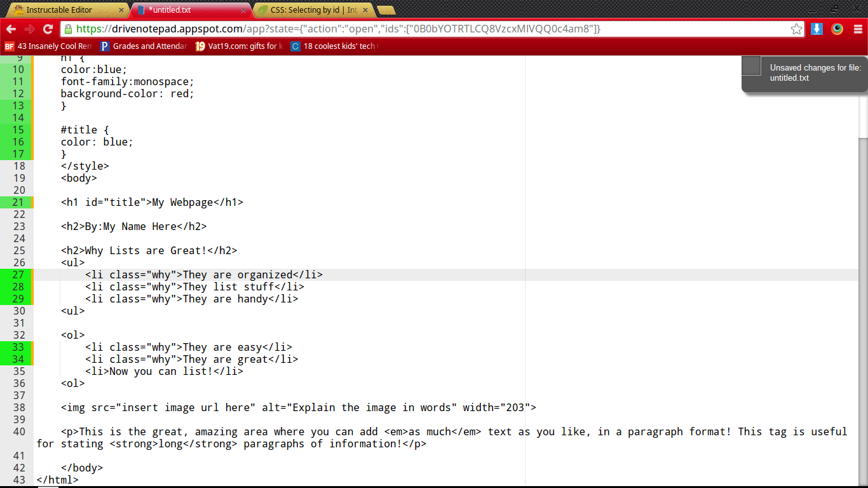Reload the page with the refresh icon
868x488 pixels.
pos(48,29)
